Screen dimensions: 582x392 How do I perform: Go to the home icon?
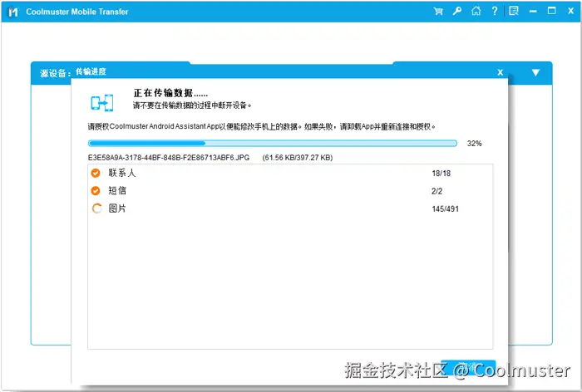(x=476, y=11)
